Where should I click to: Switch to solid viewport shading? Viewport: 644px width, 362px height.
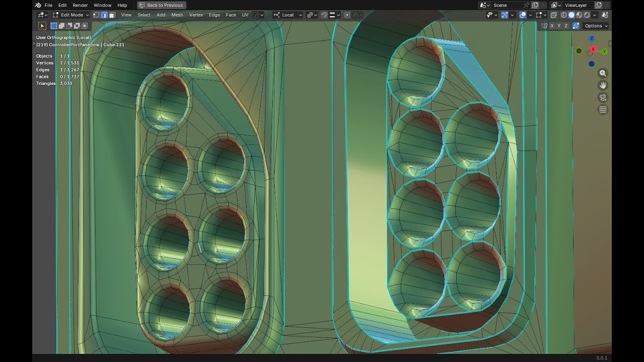point(571,15)
